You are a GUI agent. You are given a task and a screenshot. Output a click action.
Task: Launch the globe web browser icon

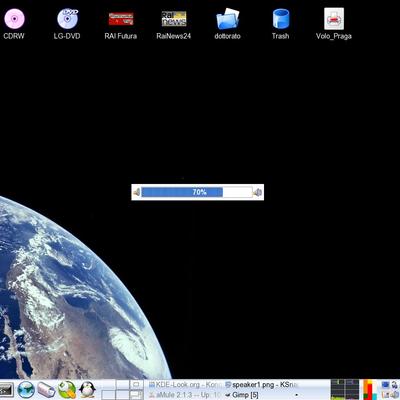pyautogui.click(x=26, y=390)
